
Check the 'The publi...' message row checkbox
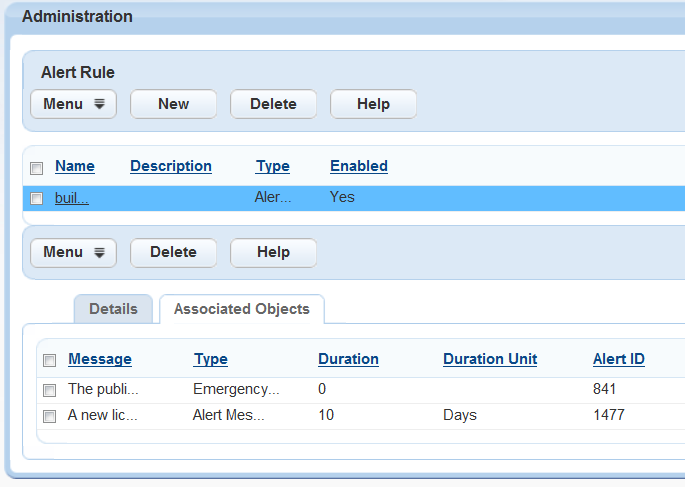point(50,389)
